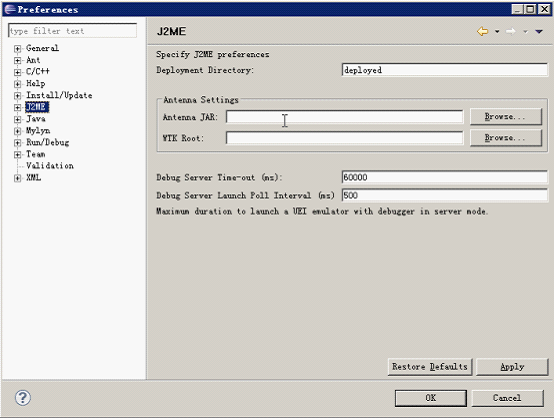Apply the J2ME preferences
The image size is (554, 418).
pos(512,367)
